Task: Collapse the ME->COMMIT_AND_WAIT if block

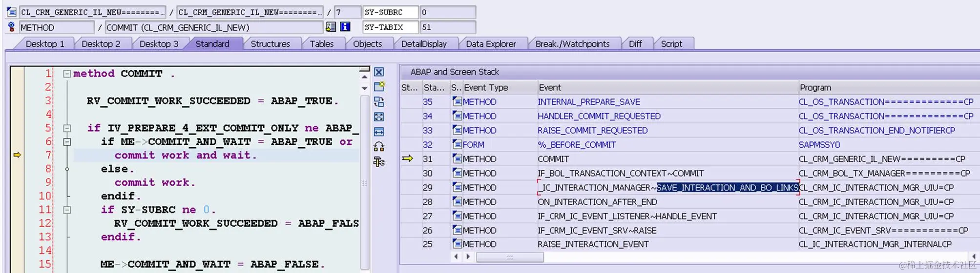Action: (x=67, y=142)
